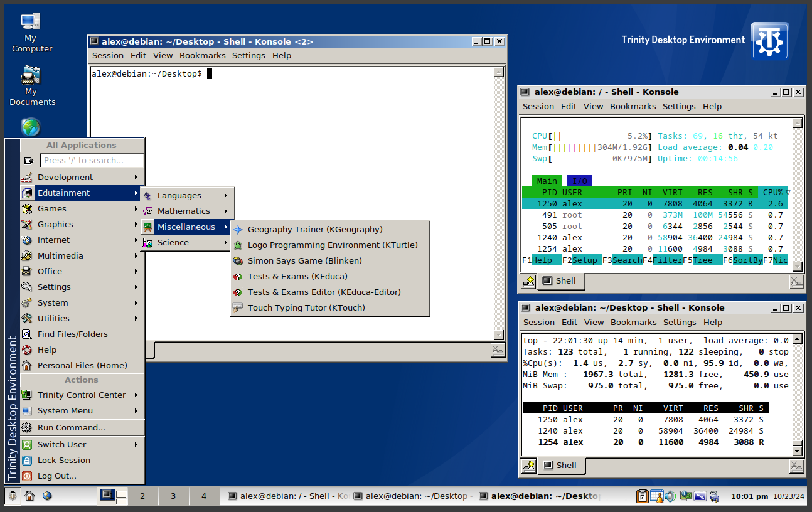Toggle CPU% column sort order in htop
The image size is (812, 512).
click(774, 193)
